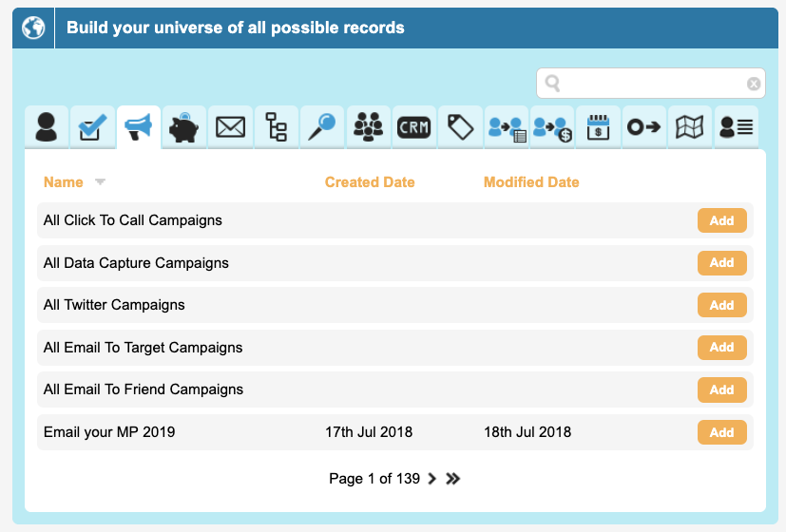Add All Click To Call Campaigns
Viewport: 786px width, 532px height.
tap(721, 220)
